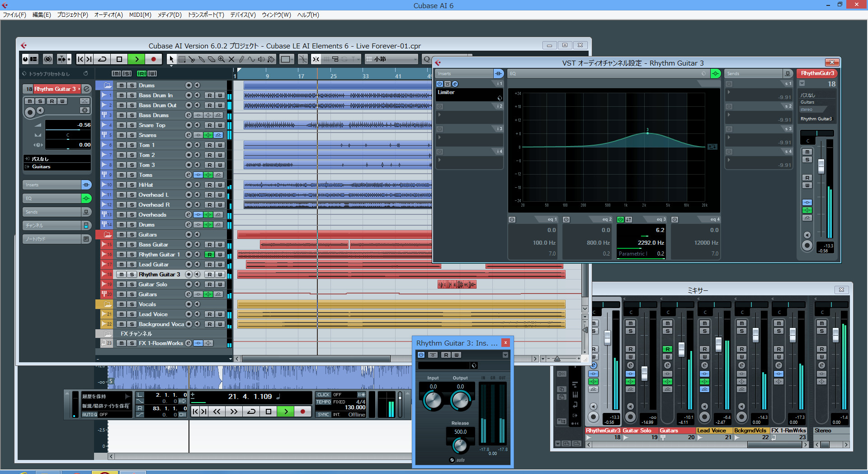This screenshot has height=474, width=868.
Task: Select the Glue tool
Action: pyautogui.click(x=202, y=59)
